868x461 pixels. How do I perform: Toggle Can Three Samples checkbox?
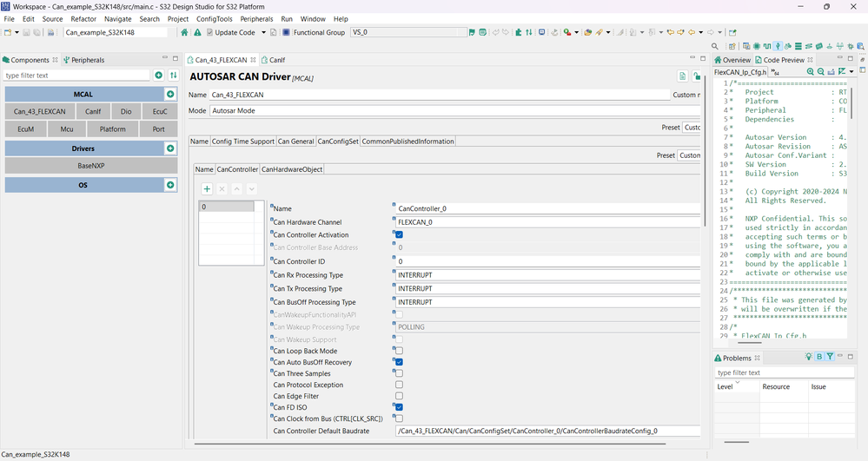[399, 373]
